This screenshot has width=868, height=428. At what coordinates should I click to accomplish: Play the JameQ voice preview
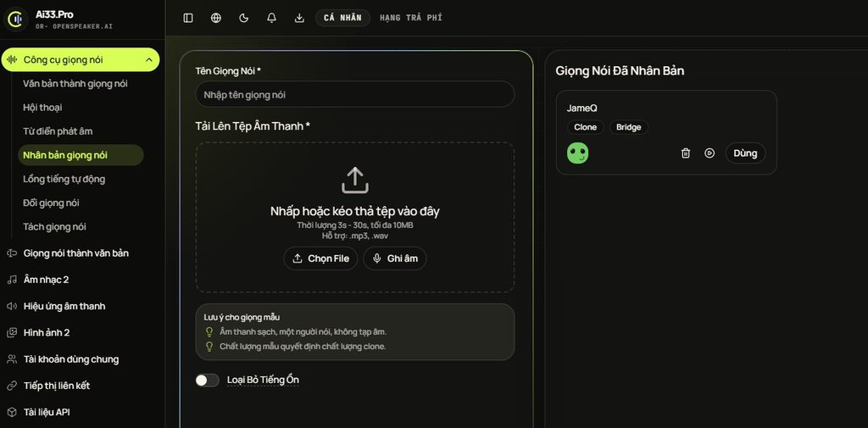click(709, 153)
